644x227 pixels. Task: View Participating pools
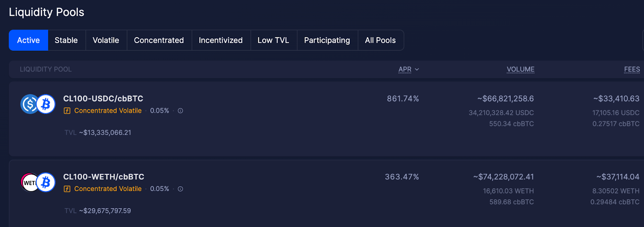[327, 40]
